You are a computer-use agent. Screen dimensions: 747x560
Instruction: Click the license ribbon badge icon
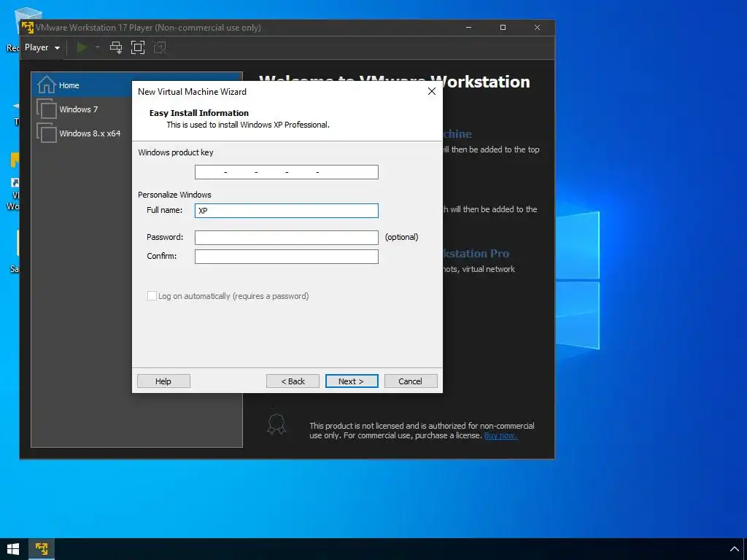(x=276, y=425)
